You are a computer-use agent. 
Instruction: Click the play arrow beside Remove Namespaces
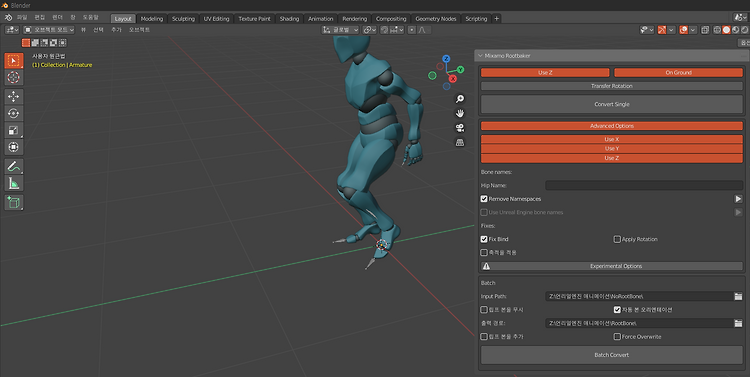738,199
